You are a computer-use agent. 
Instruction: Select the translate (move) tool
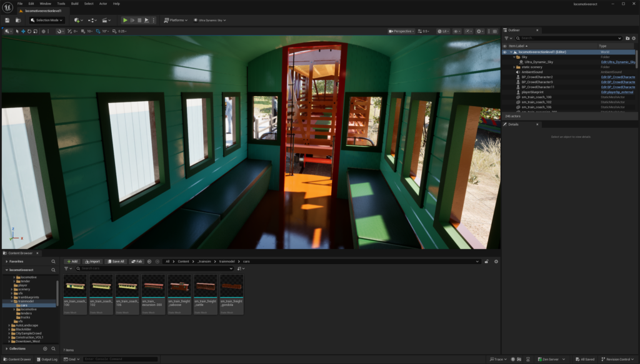[24, 31]
